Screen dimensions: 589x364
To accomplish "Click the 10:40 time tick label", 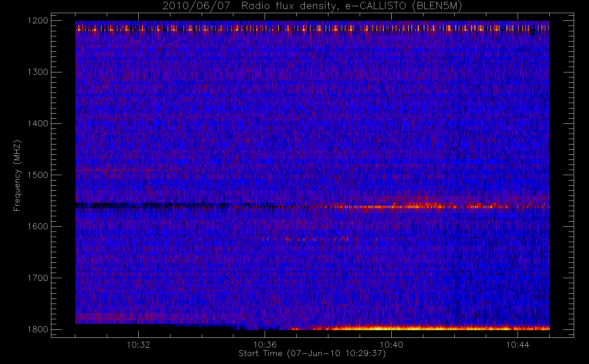I will [391, 345].
